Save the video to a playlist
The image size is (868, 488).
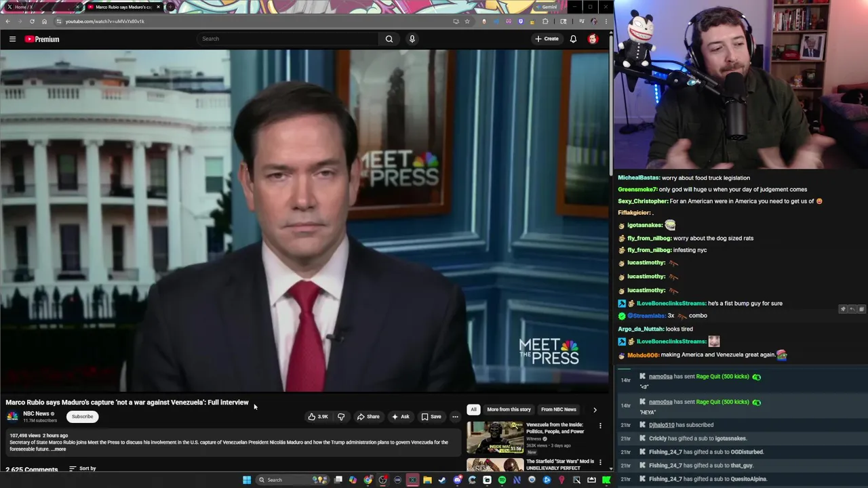[431, 416]
